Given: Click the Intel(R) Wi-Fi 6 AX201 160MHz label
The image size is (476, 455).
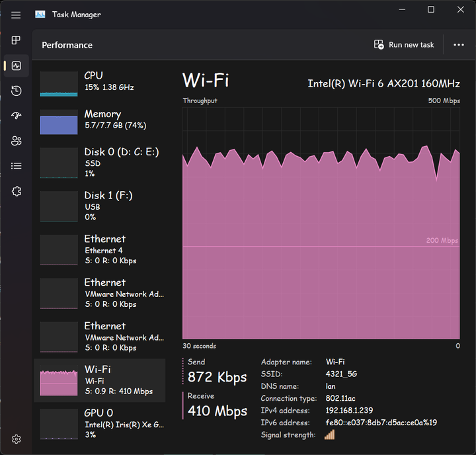Looking at the screenshot, I should coord(383,83).
